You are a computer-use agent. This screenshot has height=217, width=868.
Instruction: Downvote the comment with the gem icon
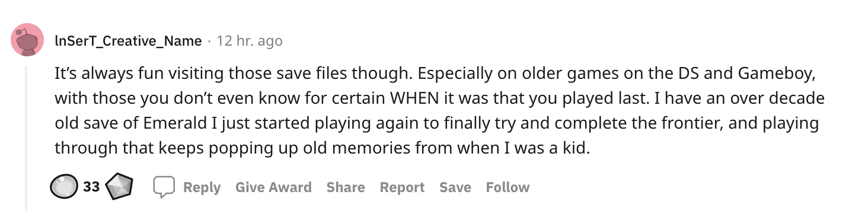(119, 187)
